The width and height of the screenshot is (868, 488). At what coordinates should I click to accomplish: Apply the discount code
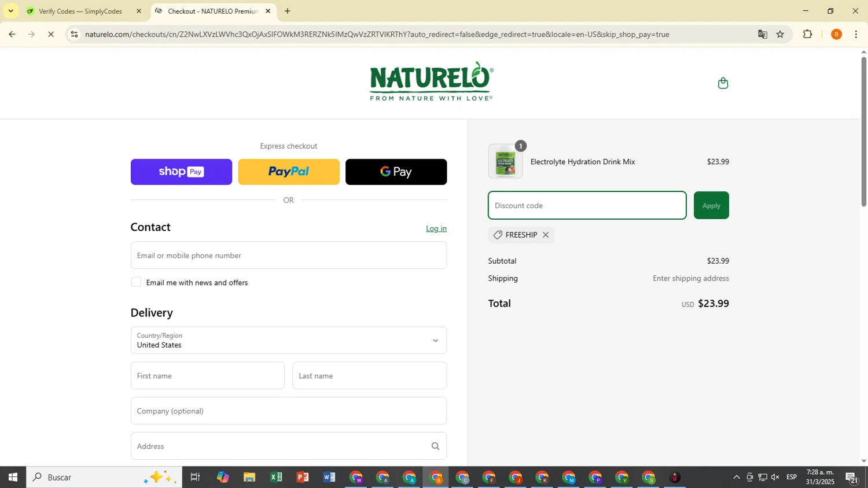711,205
